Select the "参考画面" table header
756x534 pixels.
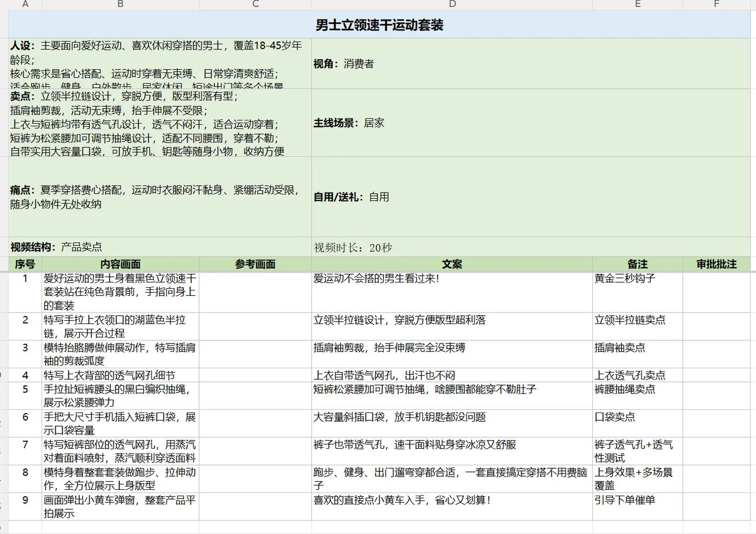click(255, 264)
